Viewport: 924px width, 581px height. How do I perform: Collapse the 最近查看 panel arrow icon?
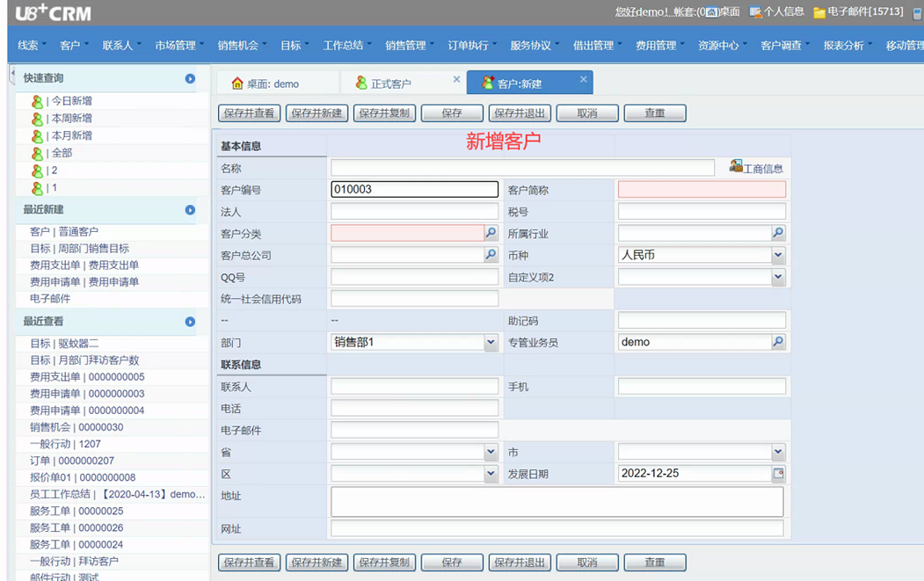point(190,322)
